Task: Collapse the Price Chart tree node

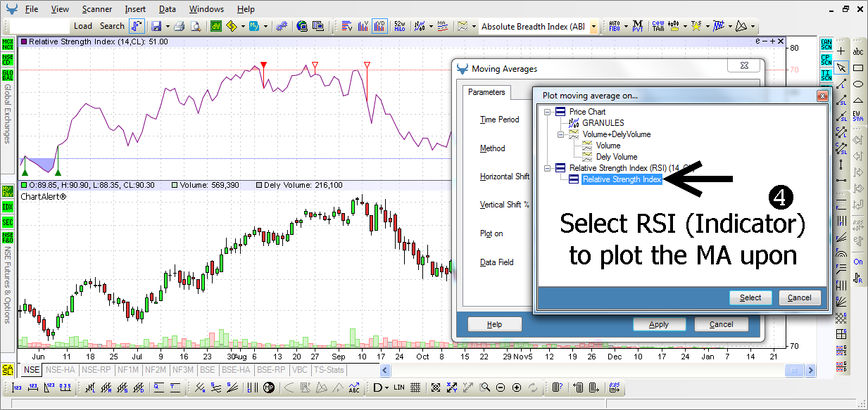Action: click(x=547, y=112)
